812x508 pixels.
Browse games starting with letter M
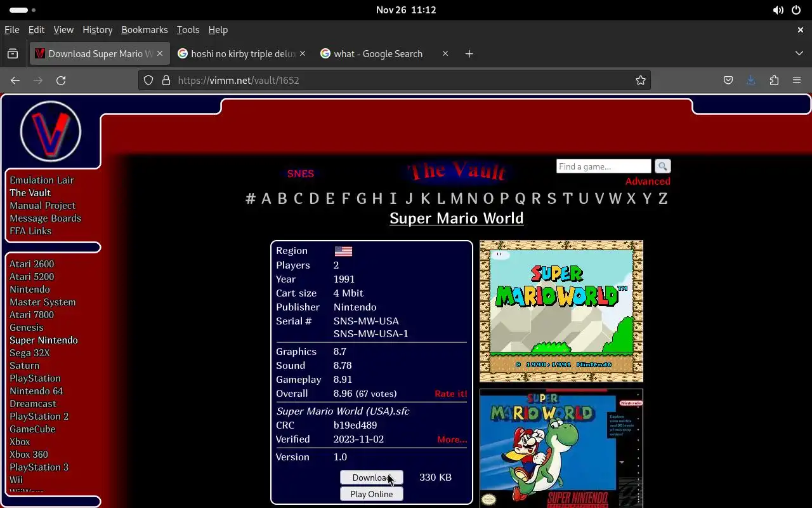pos(457,199)
